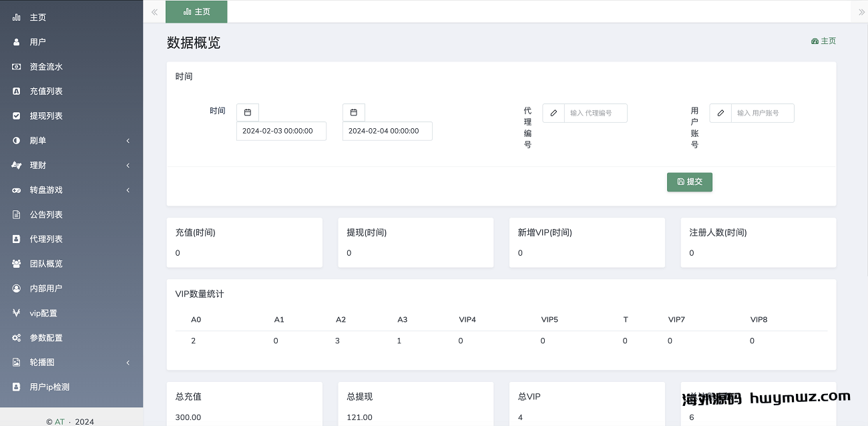868x426 pixels.
Task: Click the calendar icon above the end date
Action: (353, 113)
